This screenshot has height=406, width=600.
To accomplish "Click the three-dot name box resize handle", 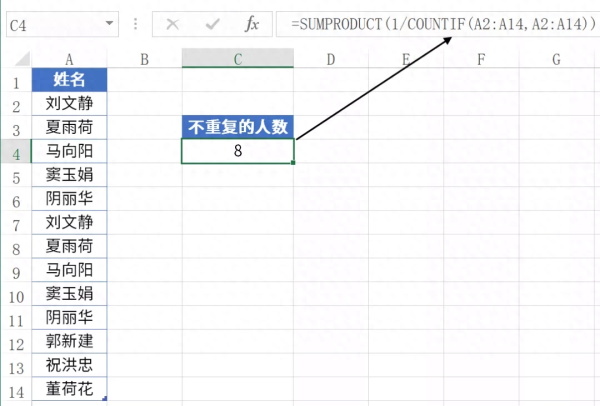I will [x=136, y=23].
